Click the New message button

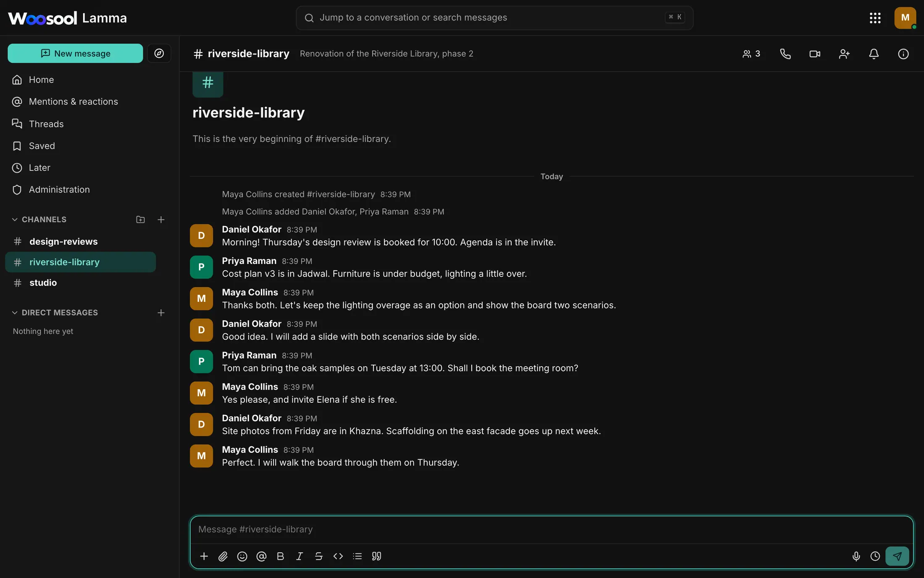tap(75, 53)
